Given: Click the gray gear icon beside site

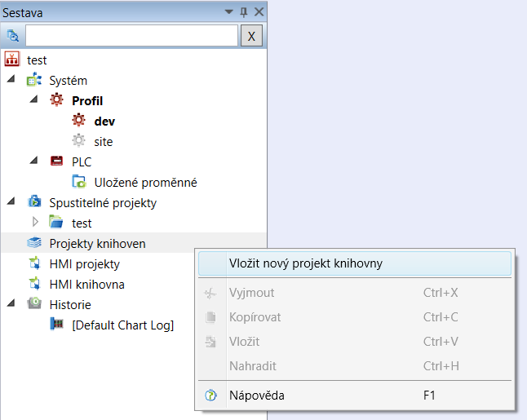Looking at the screenshot, I should click(x=78, y=141).
